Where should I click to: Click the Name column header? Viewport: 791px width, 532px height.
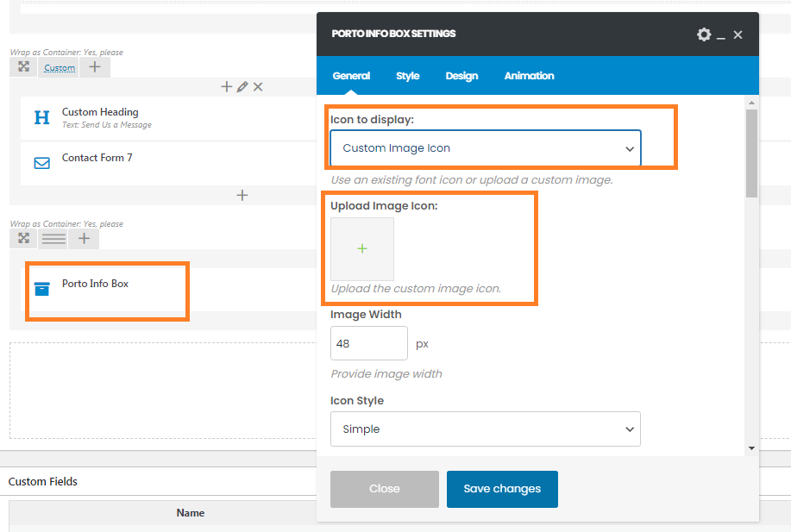(190, 513)
